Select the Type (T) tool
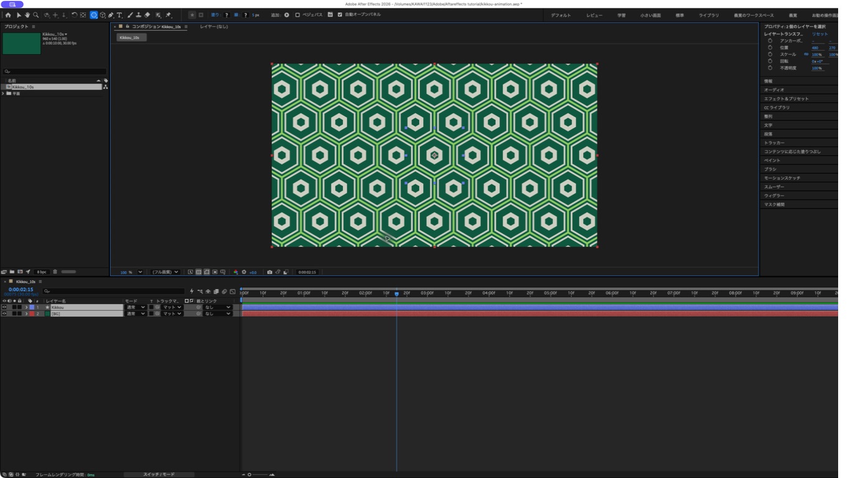 point(119,15)
